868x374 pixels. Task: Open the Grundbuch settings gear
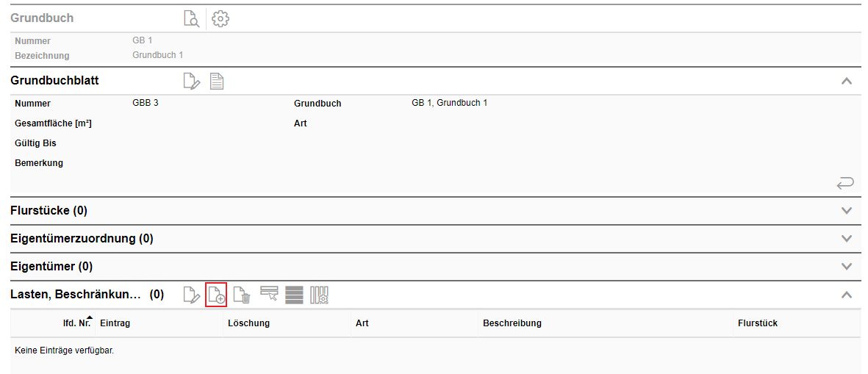coord(220,19)
